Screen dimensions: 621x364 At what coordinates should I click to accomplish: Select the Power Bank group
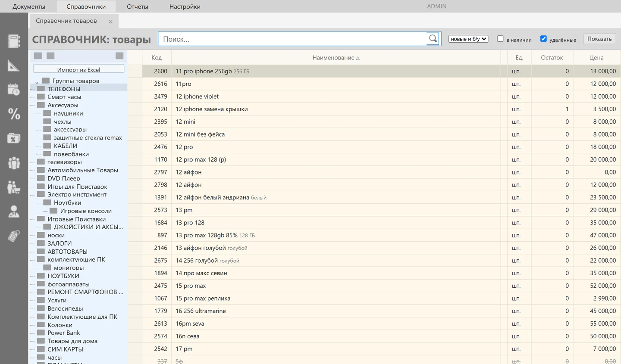[64, 333]
